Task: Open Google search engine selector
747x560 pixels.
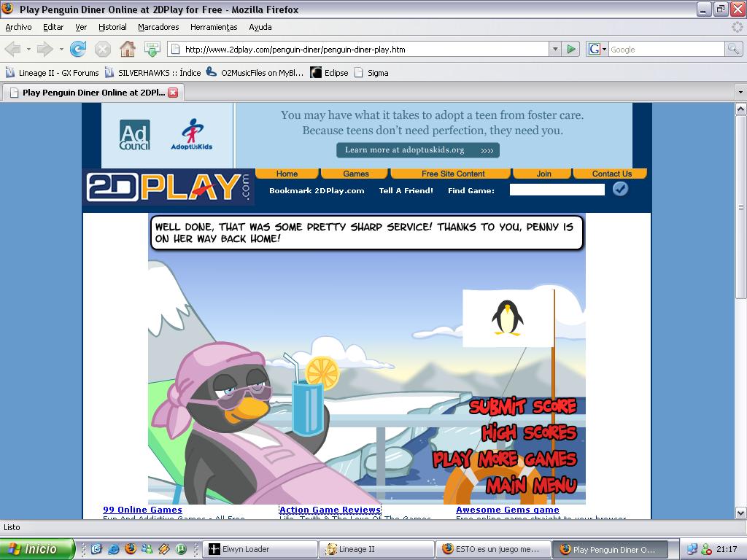Action: coord(597,49)
